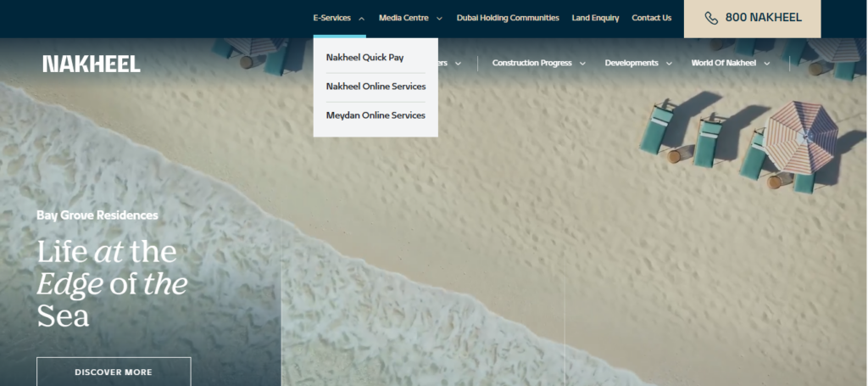This screenshot has height=386, width=868.
Task: Open Developments menu label
Action: (x=632, y=63)
